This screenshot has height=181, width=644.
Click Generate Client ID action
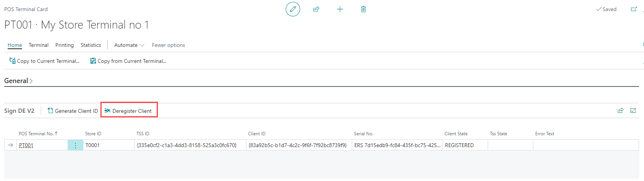click(x=73, y=111)
